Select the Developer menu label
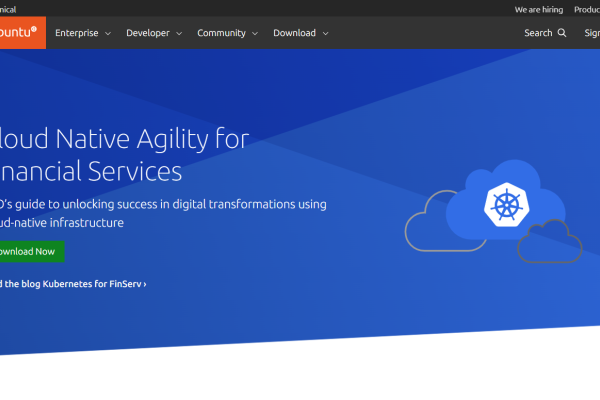The image size is (600, 400). (147, 33)
